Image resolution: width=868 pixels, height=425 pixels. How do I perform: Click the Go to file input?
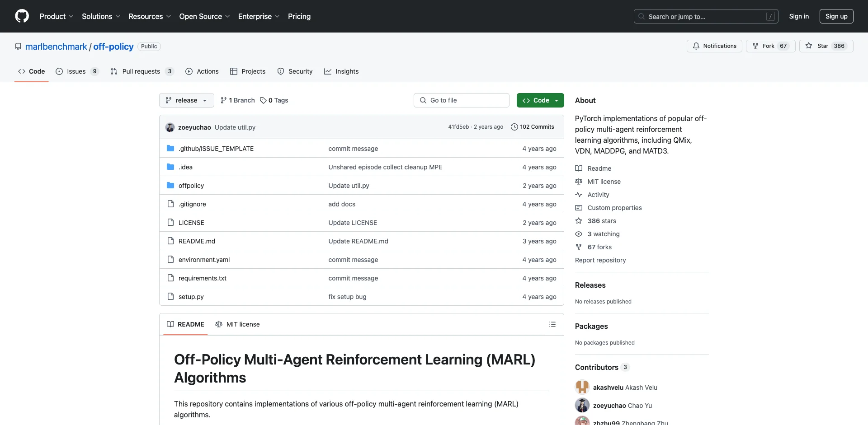click(x=462, y=100)
